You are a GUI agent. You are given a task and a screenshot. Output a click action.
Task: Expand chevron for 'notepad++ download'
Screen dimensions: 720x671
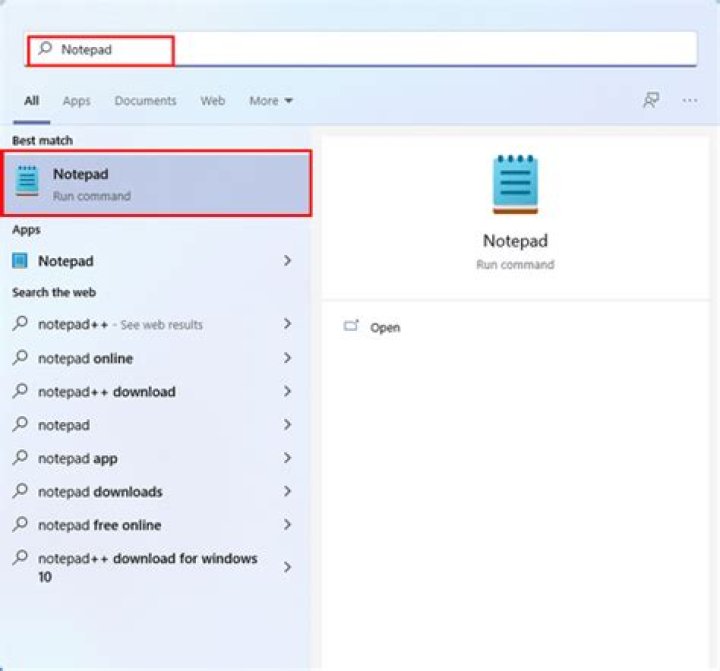click(287, 391)
